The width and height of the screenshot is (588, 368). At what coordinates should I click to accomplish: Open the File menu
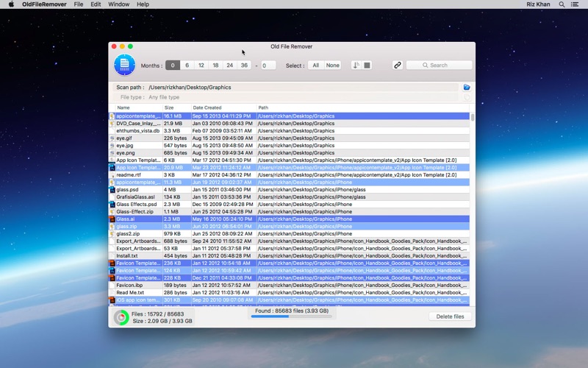pos(79,4)
